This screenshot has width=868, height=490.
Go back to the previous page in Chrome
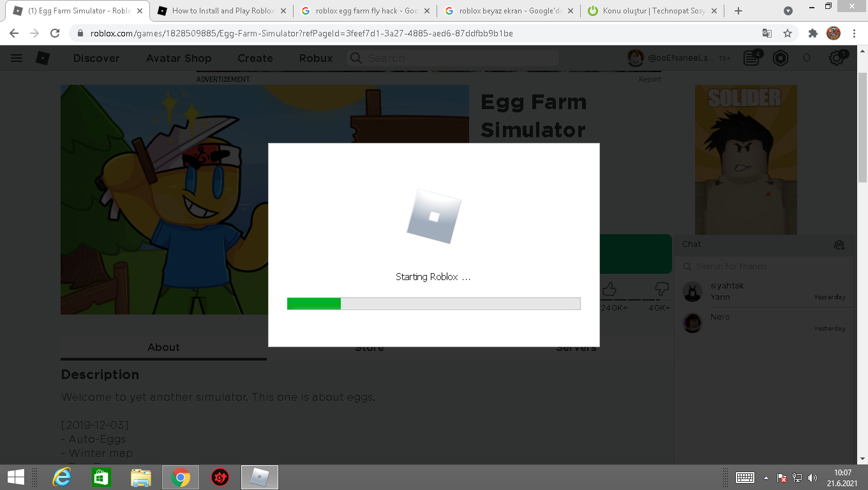pyautogui.click(x=14, y=33)
